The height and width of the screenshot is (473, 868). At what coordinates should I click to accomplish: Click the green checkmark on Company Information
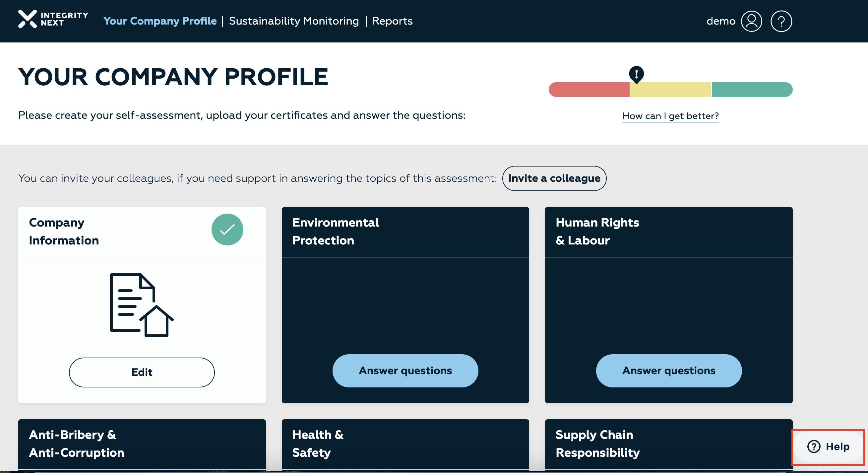point(227,230)
